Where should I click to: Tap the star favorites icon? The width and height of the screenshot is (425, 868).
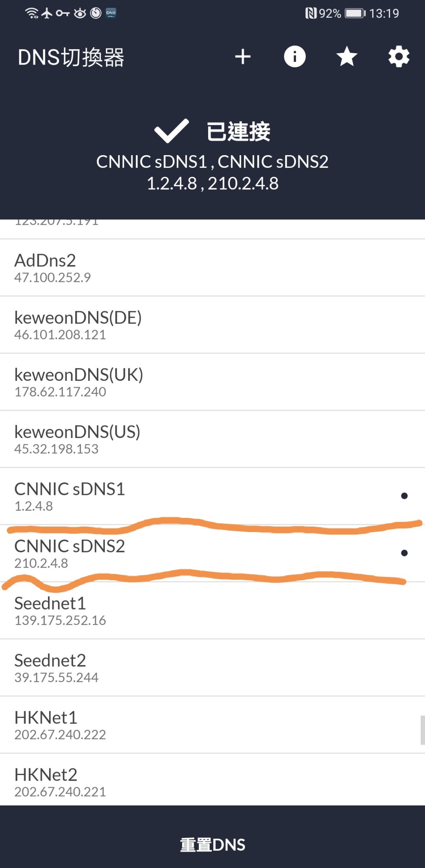347,56
